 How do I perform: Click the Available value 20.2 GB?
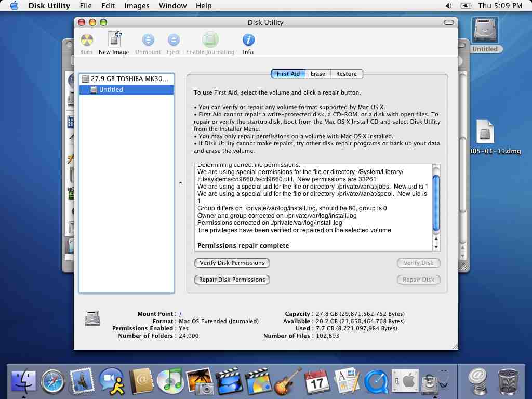click(x=360, y=321)
